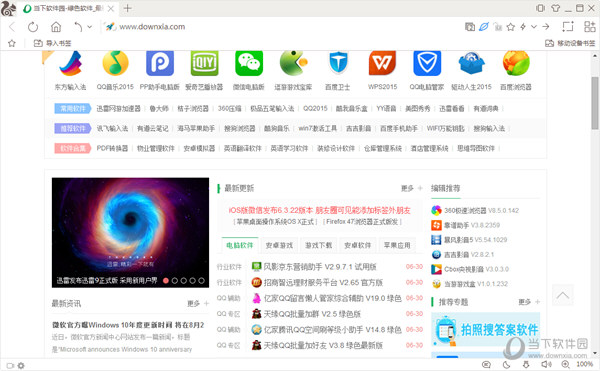Expand the address bar dropdown chevron
This screenshot has width=600, height=371.
coord(533,27)
